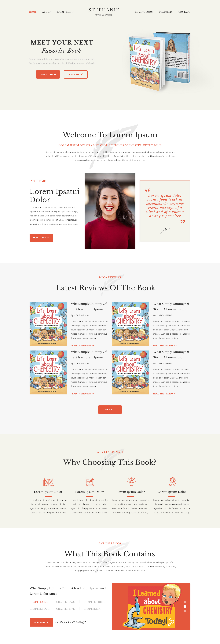Click the More About Me button
The width and height of the screenshot is (220, 644).
tap(41, 237)
